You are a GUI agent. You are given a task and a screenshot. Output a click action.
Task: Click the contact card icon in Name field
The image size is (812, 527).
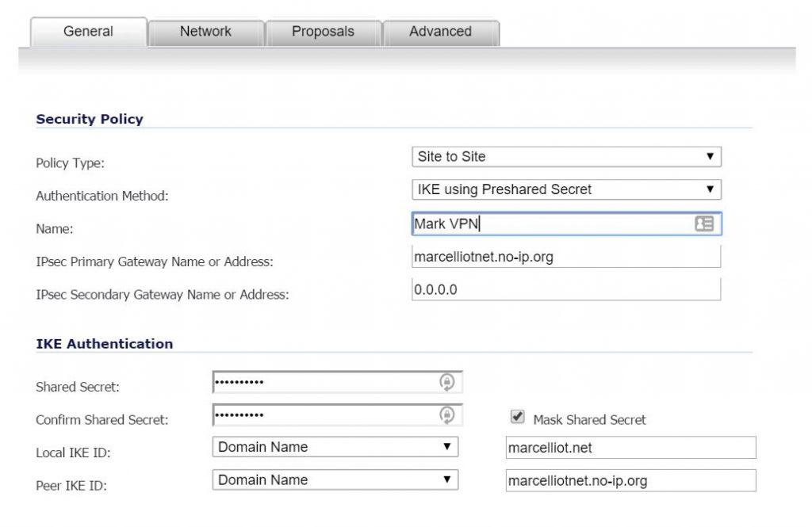(x=703, y=224)
